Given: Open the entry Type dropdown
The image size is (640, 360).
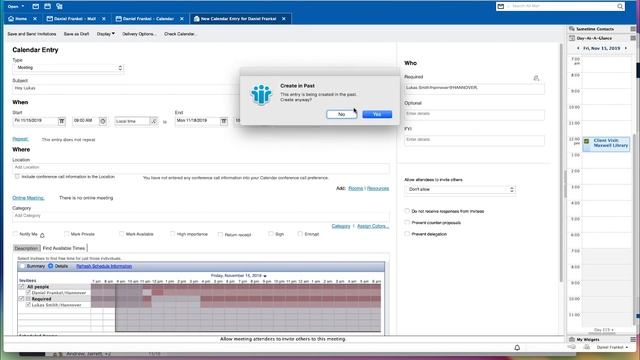Looking at the screenshot, I should pyautogui.click(x=68, y=68).
